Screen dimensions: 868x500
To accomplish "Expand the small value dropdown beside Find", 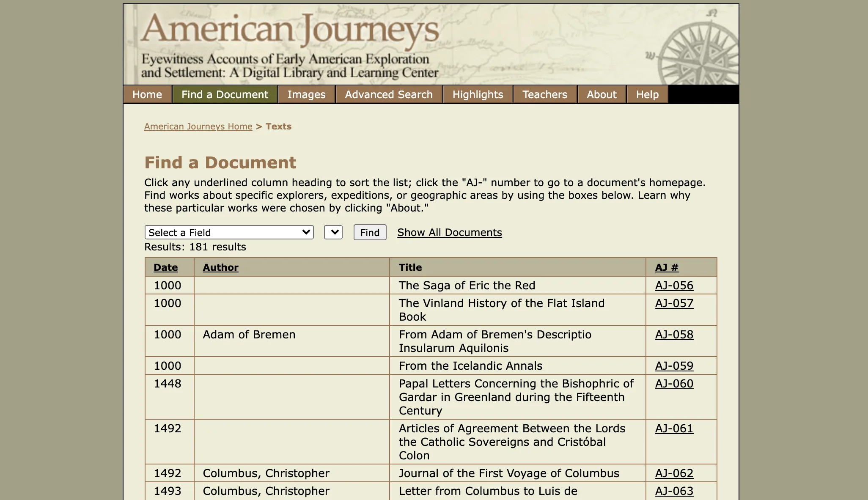I will pyautogui.click(x=333, y=232).
